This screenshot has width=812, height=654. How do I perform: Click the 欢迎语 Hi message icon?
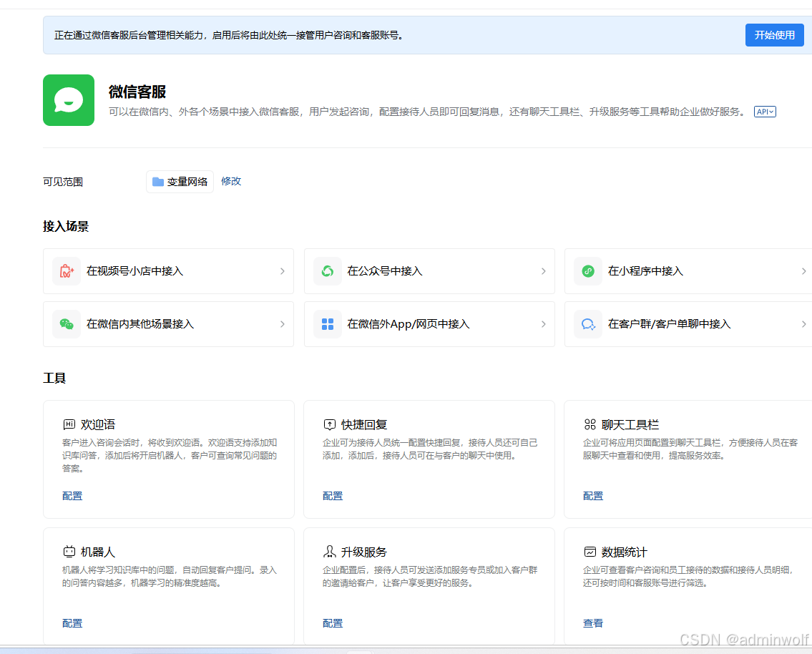69,424
